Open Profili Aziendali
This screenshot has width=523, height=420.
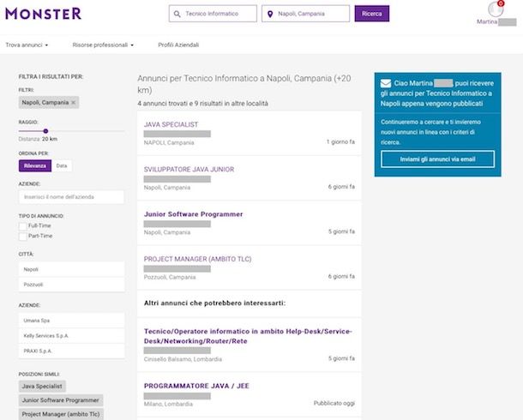tap(178, 45)
